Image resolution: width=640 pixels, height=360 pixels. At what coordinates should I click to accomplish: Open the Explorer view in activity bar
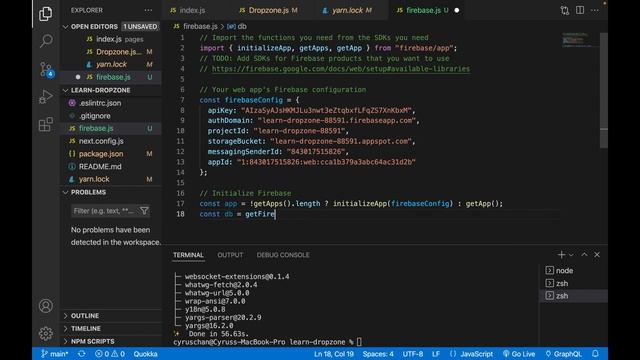45,14
